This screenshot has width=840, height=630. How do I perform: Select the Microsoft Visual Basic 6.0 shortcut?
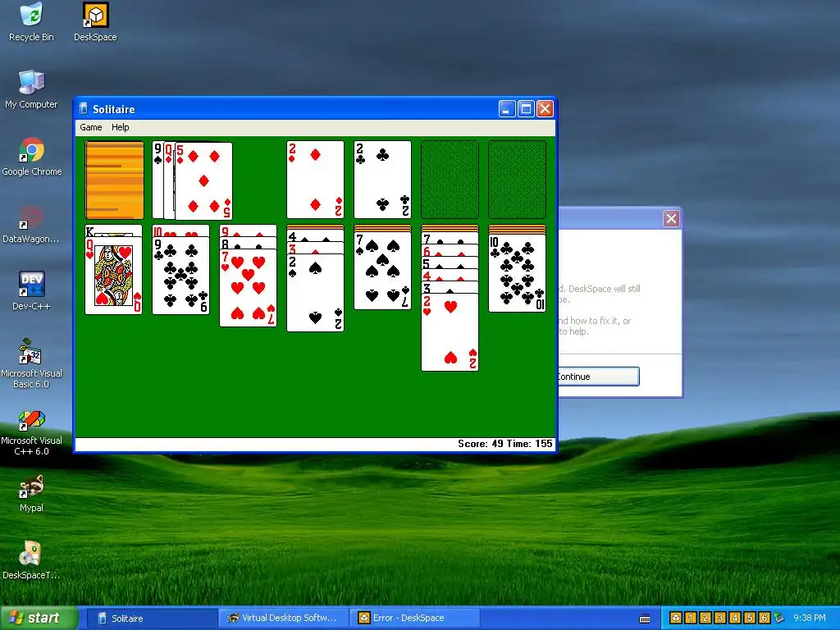pyautogui.click(x=31, y=363)
